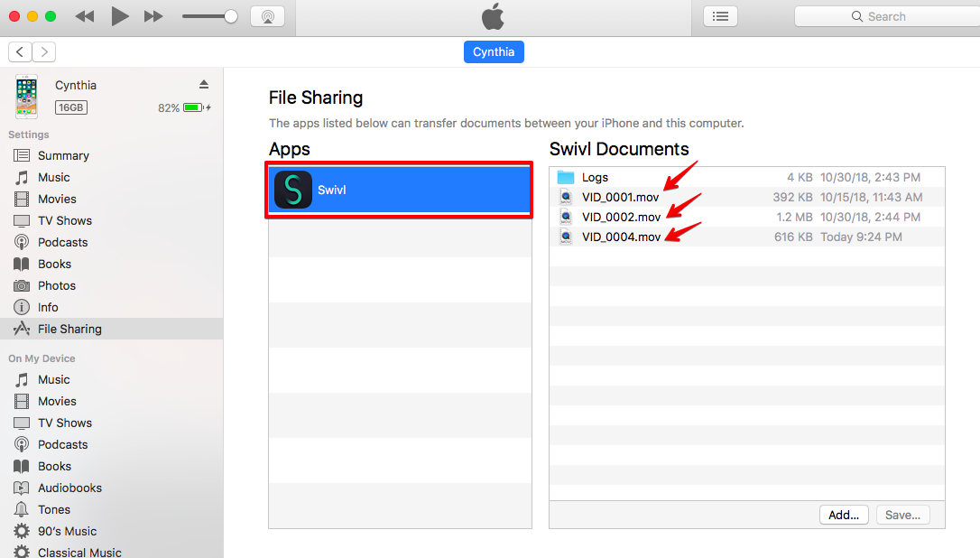The width and height of the screenshot is (980, 558).
Task: Open Photos in Settings sidebar
Action: [x=57, y=285]
